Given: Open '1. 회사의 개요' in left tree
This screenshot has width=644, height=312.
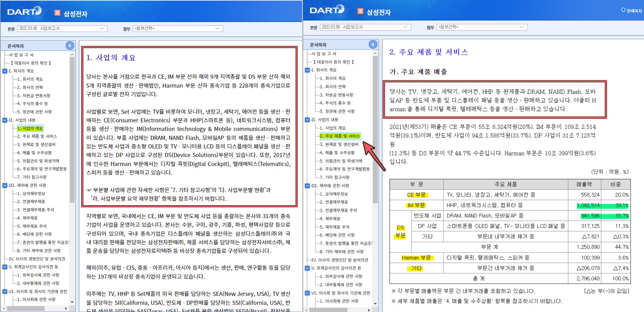Looking at the screenshot, I should point(30,79).
